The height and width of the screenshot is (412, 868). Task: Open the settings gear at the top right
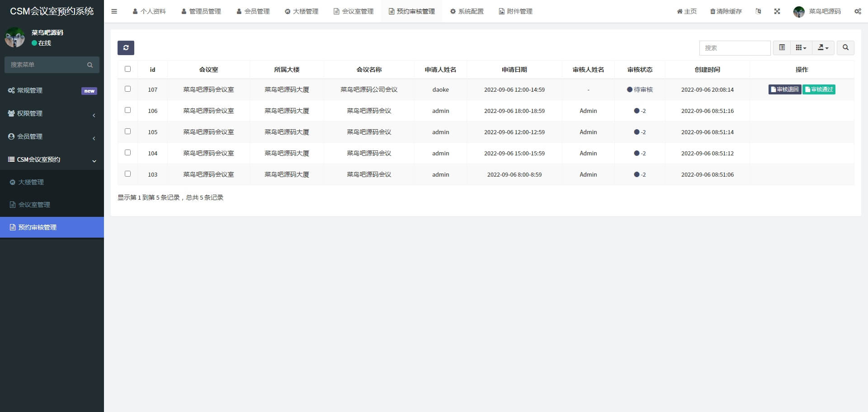[x=858, y=11]
